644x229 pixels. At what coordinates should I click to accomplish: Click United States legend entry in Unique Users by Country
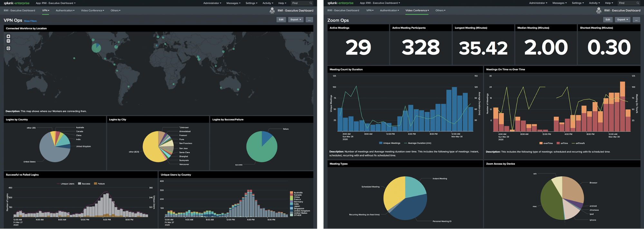(x=299, y=213)
